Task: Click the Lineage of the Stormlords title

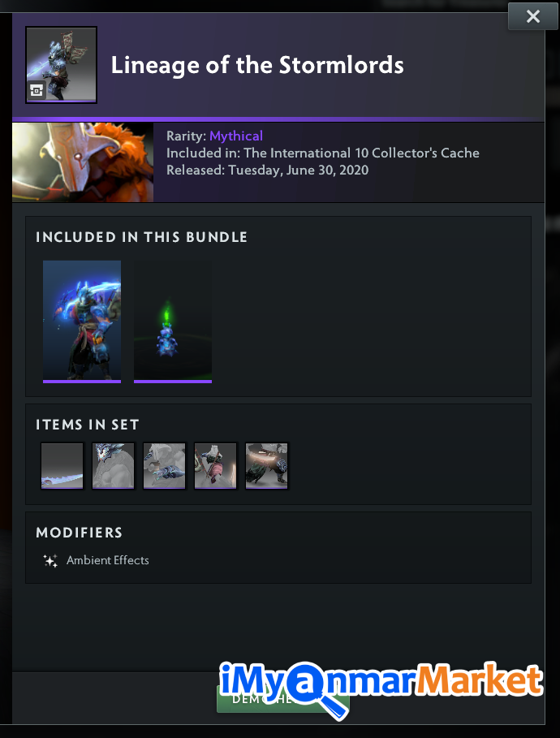Action: point(257,65)
